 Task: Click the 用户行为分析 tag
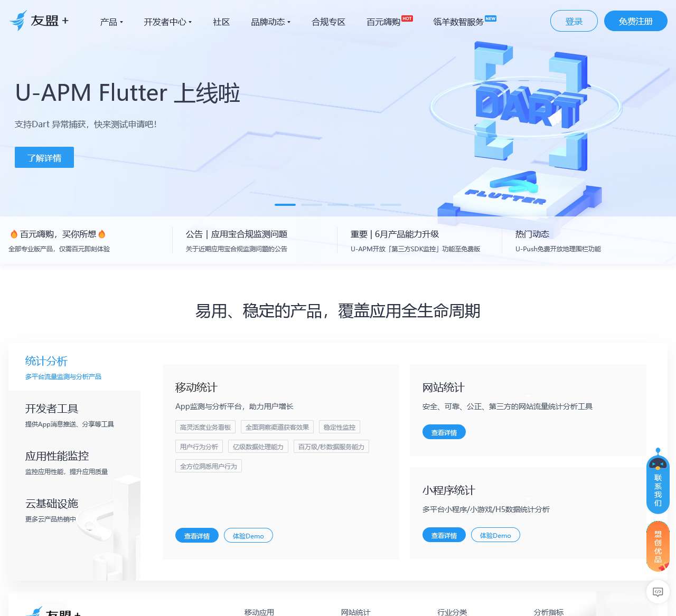[199, 447]
